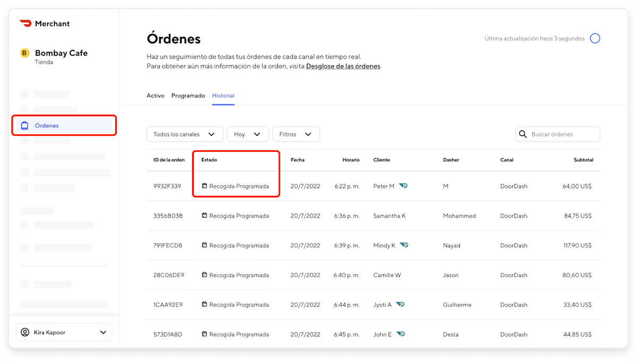637x364 pixels.
Task: Open the Todos los canales dropdown
Action: coord(185,134)
